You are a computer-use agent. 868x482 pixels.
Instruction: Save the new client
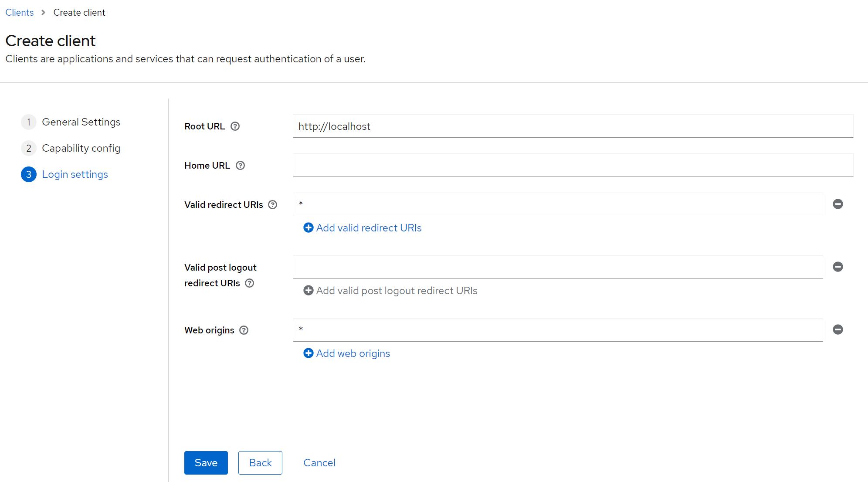pos(206,463)
